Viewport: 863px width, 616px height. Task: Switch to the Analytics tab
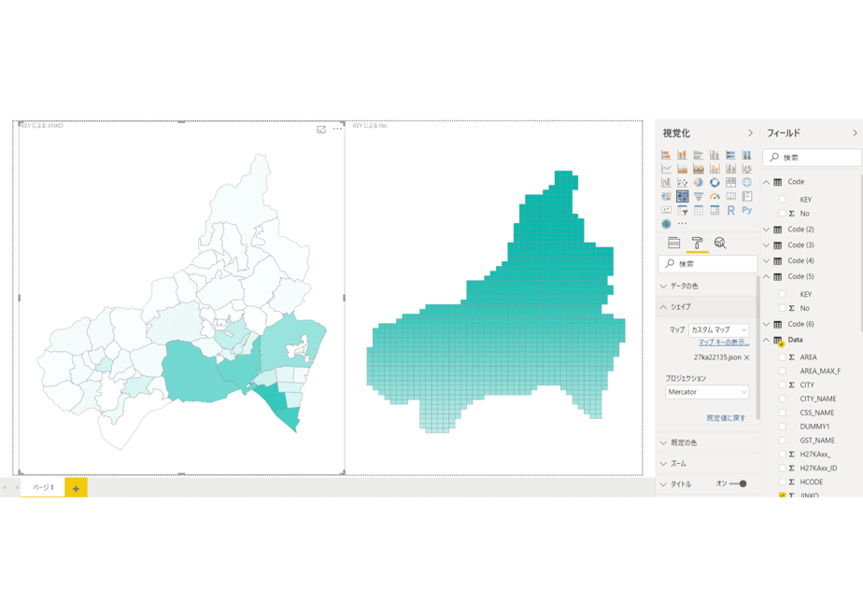(x=720, y=243)
